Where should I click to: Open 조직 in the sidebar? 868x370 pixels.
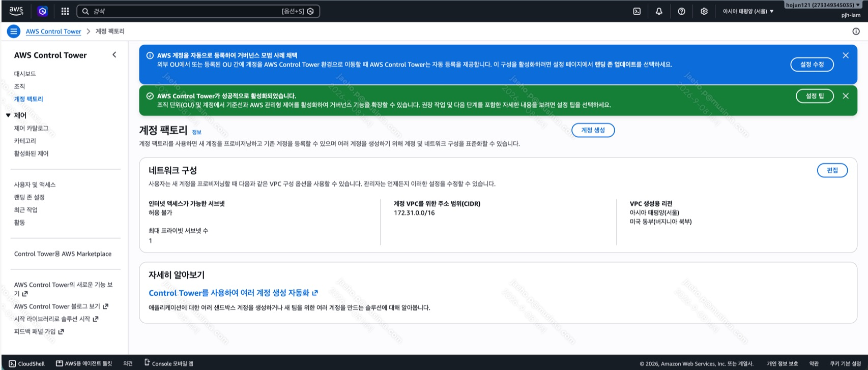[x=19, y=86]
